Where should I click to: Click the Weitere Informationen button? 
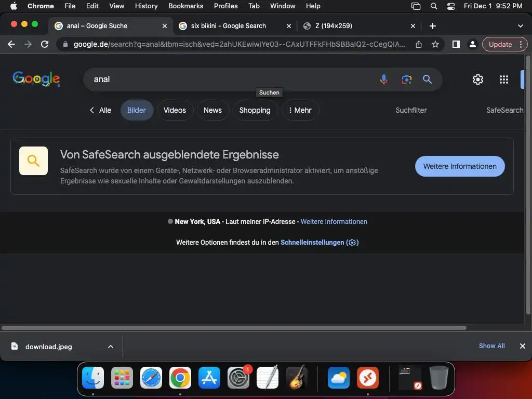pyautogui.click(x=460, y=166)
